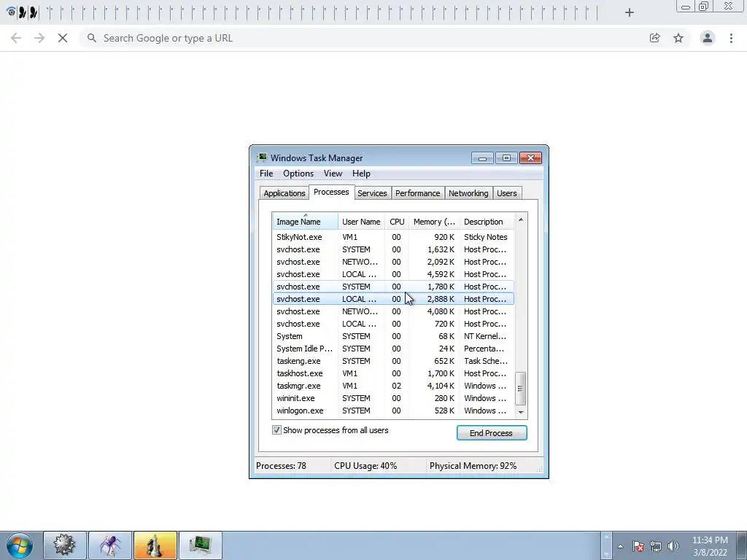This screenshot has height=560, width=747.
Task: Select the svchost.exe row using 4,592 K
Action: [x=393, y=274]
